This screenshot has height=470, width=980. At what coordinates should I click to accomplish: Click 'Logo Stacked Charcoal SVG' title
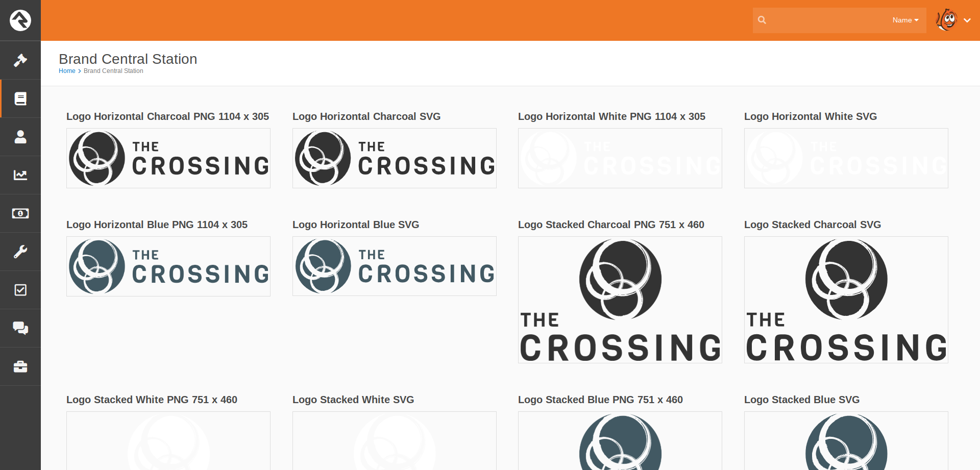tap(813, 225)
